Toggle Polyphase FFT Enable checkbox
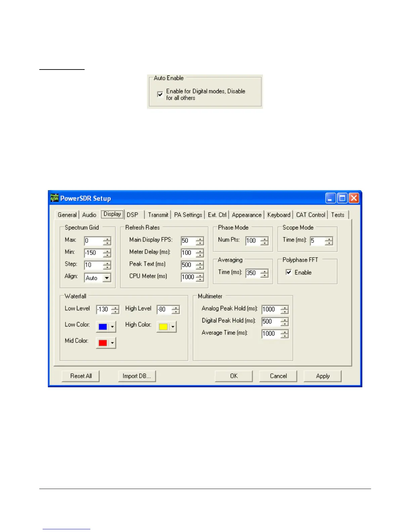 point(288,272)
